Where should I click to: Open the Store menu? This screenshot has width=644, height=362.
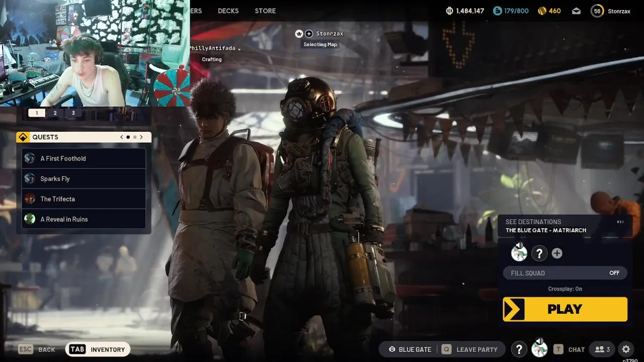tap(265, 11)
